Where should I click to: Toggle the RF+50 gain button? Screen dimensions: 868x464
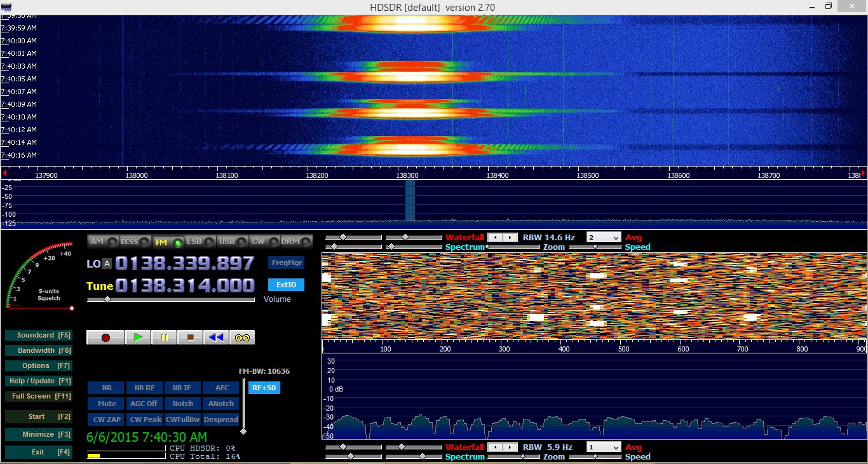click(264, 388)
